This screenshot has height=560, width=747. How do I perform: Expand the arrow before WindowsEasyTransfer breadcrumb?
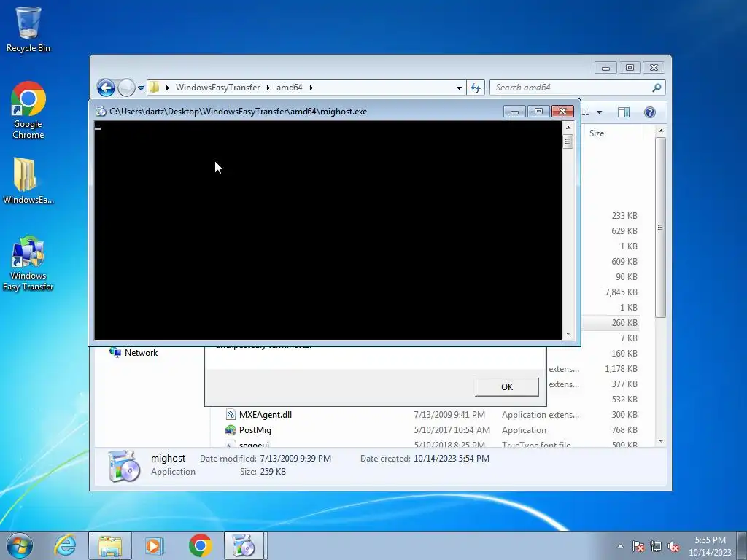click(x=168, y=87)
